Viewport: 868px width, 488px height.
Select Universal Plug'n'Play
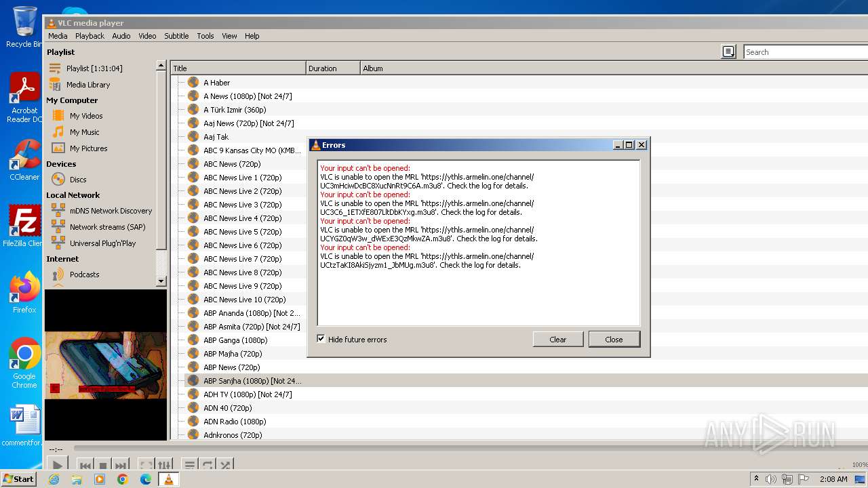[x=101, y=243]
